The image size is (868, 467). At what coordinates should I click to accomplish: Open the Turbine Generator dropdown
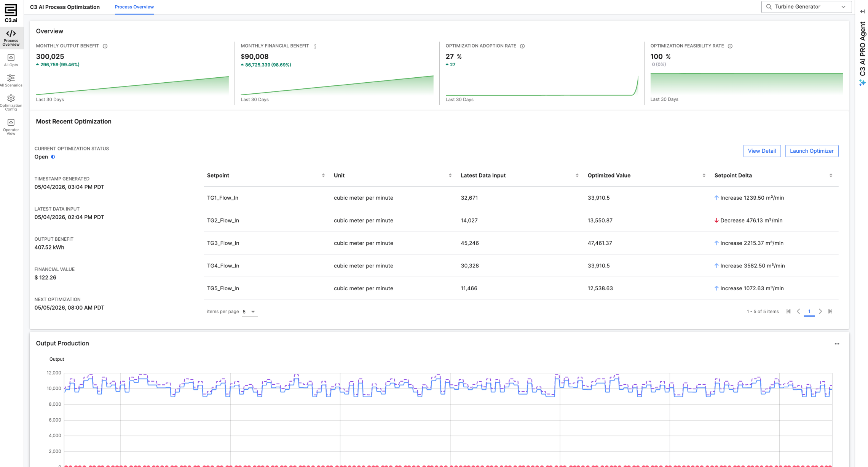pos(806,7)
